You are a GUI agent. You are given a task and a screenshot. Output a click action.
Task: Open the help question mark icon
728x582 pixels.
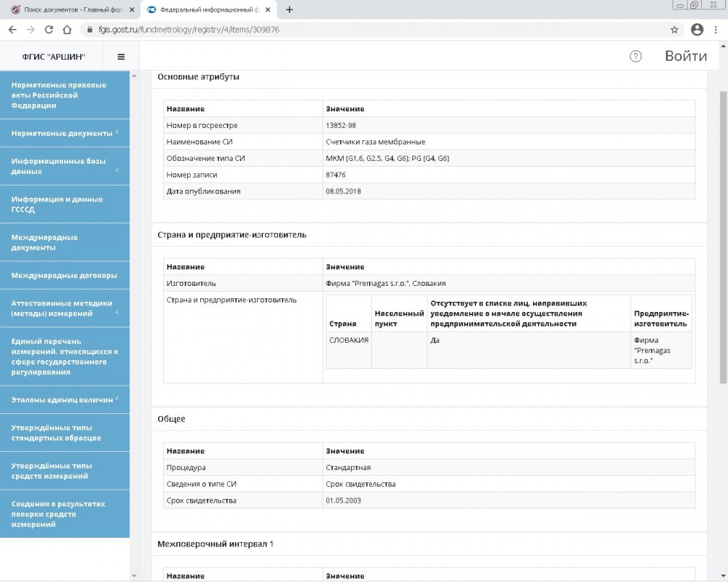click(636, 57)
